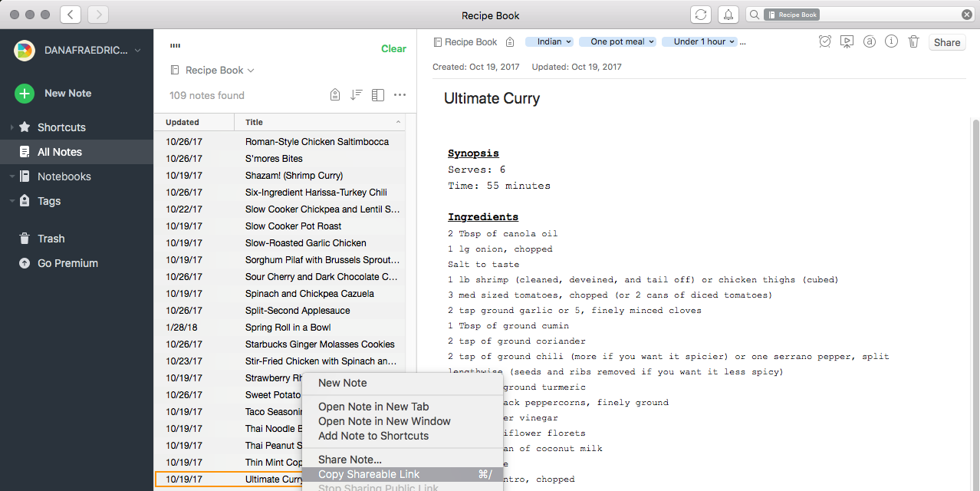Click the Trash icon in sidebar
The image size is (980, 491).
(x=25, y=239)
